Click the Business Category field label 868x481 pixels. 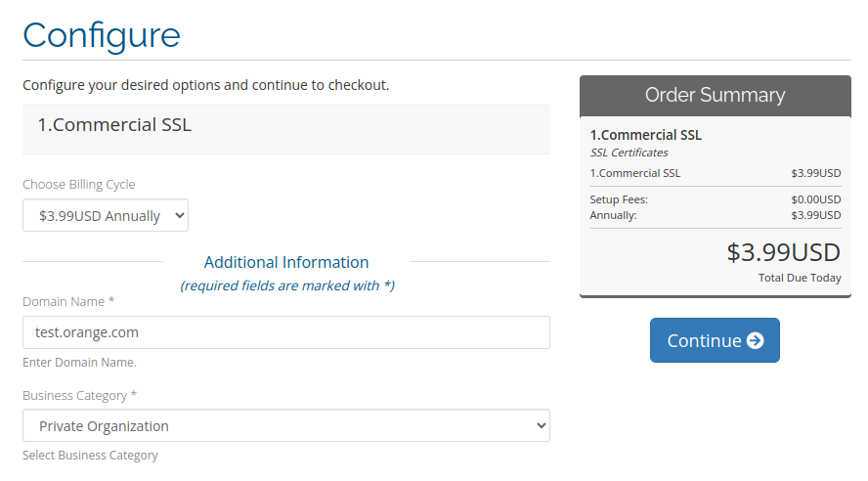pyautogui.click(x=80, y=396)
